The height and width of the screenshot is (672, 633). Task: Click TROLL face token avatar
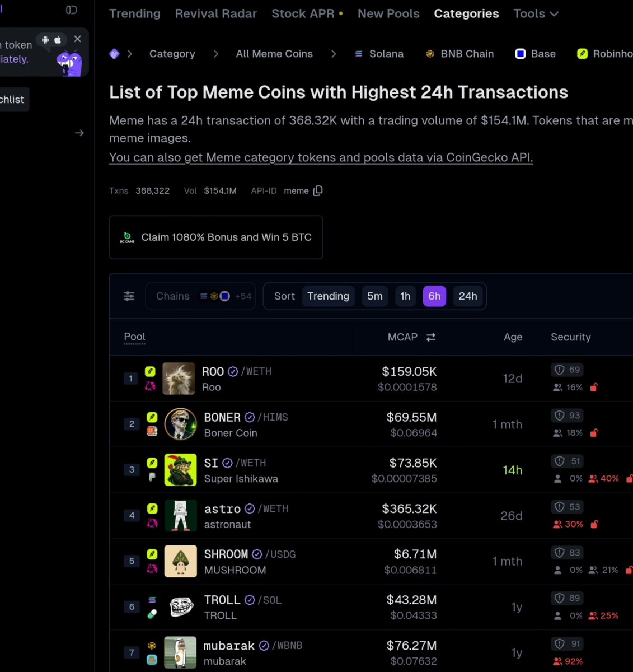[x=180, y=606]
